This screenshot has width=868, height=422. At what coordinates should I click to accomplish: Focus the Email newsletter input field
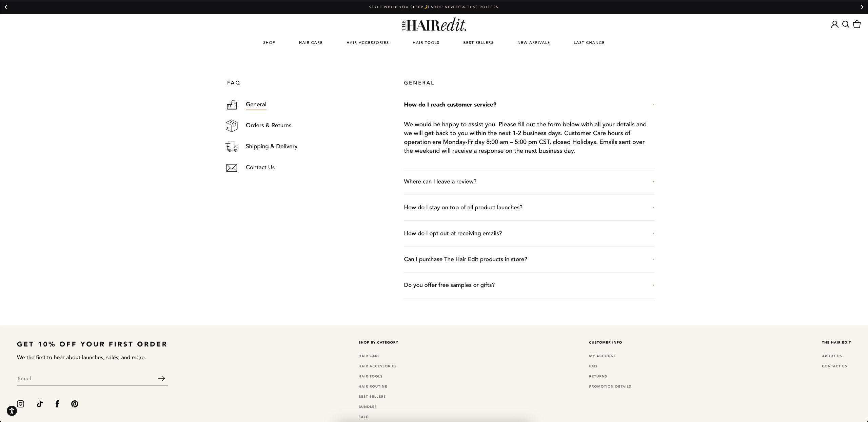(x=85, y=378)
